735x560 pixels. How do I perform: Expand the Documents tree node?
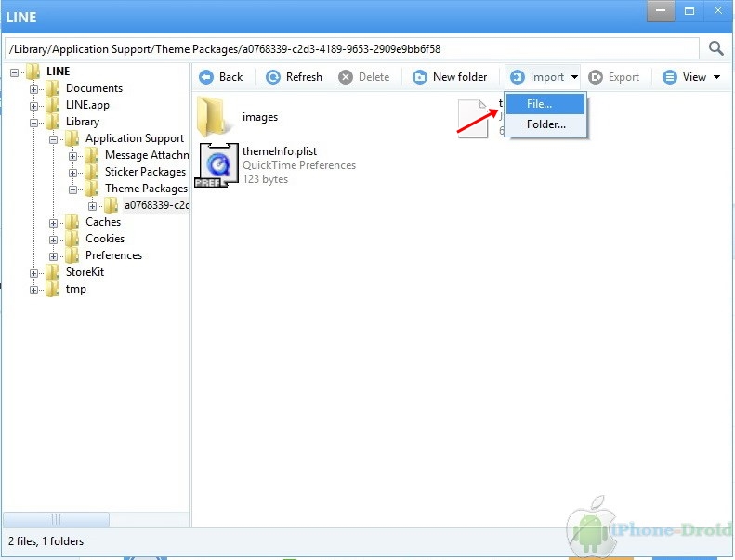[x=33, y=89]
